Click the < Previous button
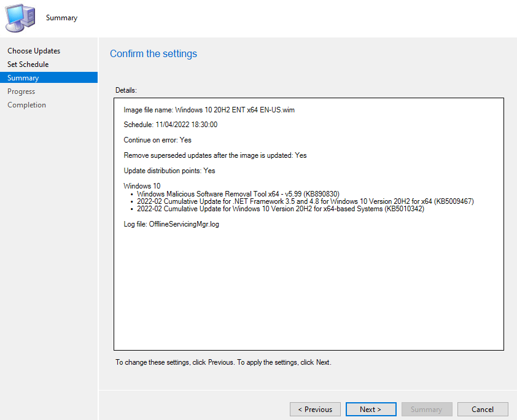517x420 pixels. (315, 410)
